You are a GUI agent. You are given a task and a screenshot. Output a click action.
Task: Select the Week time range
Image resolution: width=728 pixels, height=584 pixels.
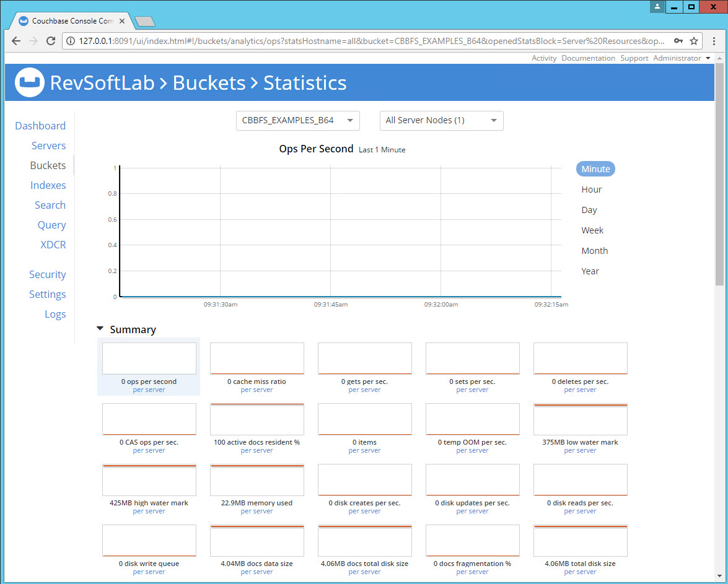click(x=592, y=230)
